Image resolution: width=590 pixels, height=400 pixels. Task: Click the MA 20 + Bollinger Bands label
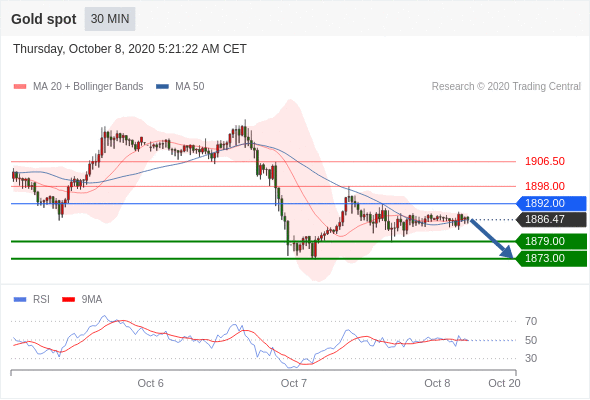88,87
